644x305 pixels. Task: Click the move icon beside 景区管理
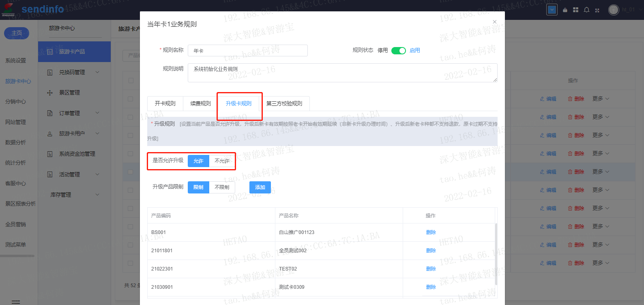pyautogui.click(x=50, y=92)
